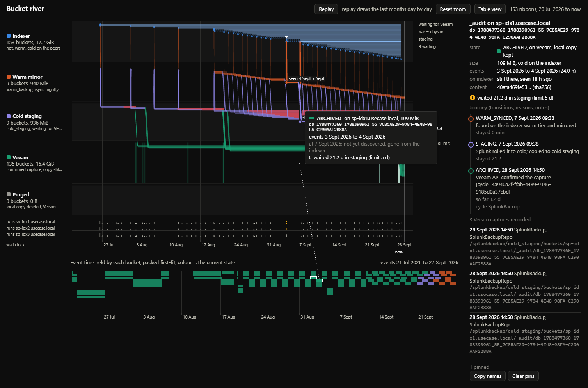Click the Veeam green legend swatch
588x388 pixels.
tap(9, 157)
